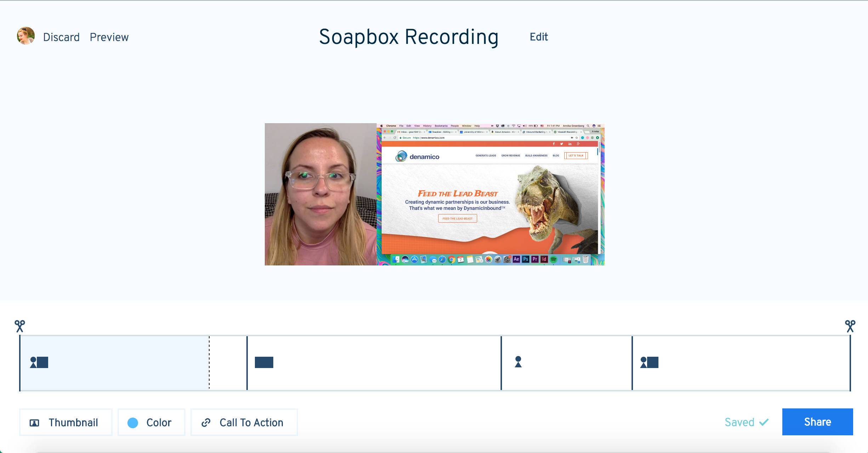Click the scissors trim icon on right
This screenshot has height=453, width=868.
coord(850,325)
